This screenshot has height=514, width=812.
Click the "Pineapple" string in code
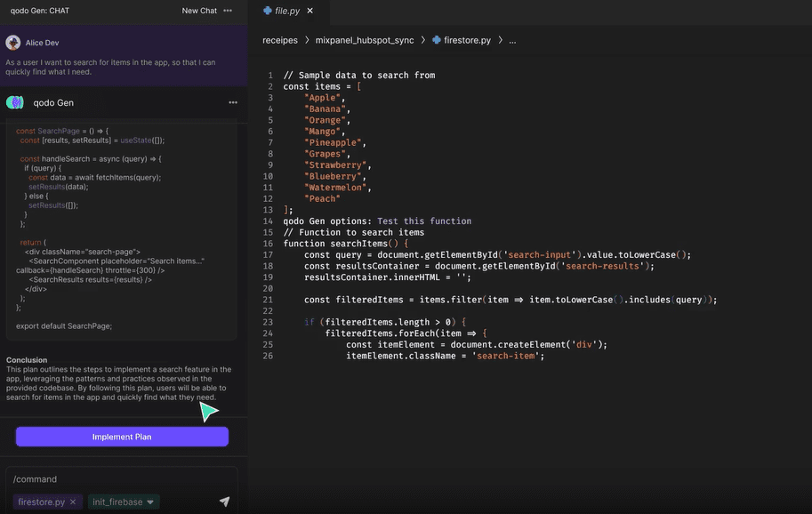[x=333, y=143]
